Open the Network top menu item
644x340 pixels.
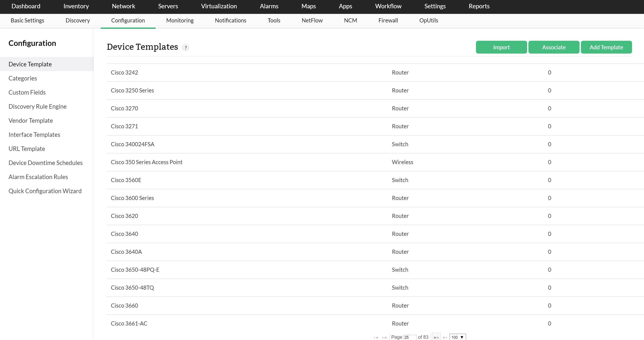pyautogui.click(x=123, y=6)
